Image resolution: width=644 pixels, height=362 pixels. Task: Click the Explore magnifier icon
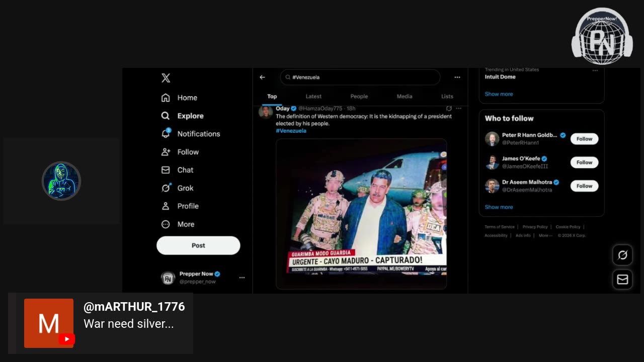pyautogui.click(x=166, y=116)
